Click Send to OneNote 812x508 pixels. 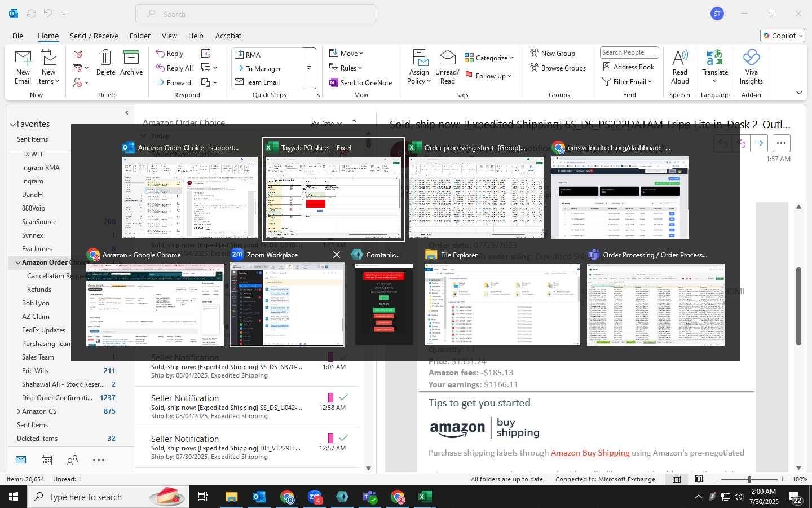coord(360,82)
